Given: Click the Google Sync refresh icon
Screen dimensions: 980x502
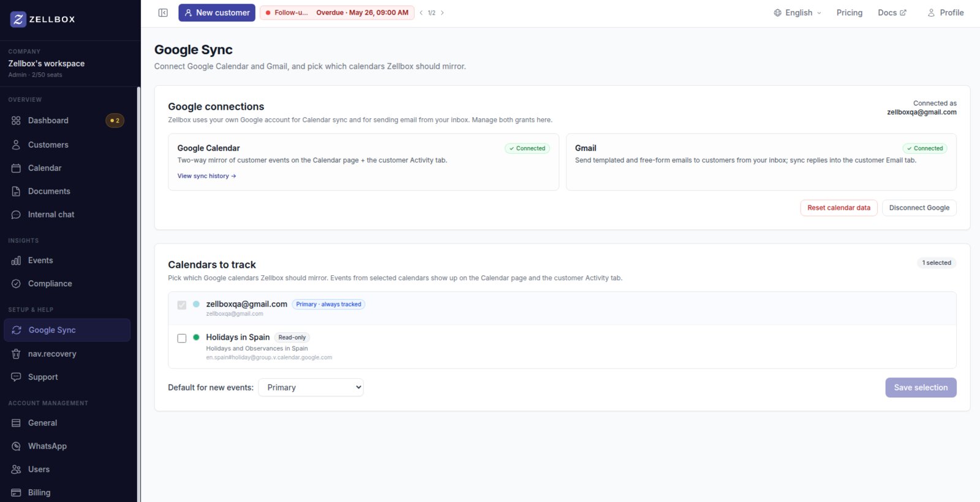Looking at the screenshot, I should pyautogui.click(x=17, y=330).
